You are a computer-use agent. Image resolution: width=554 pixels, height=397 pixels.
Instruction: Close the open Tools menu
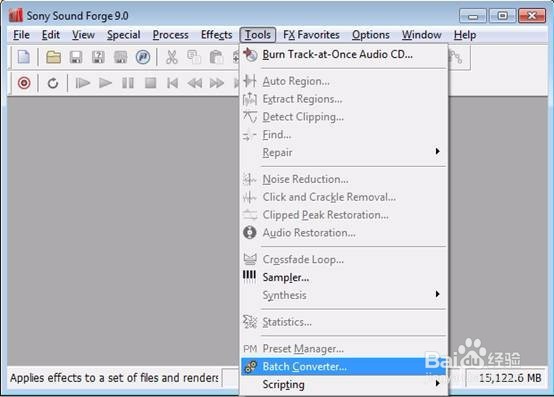click(258, 35)
